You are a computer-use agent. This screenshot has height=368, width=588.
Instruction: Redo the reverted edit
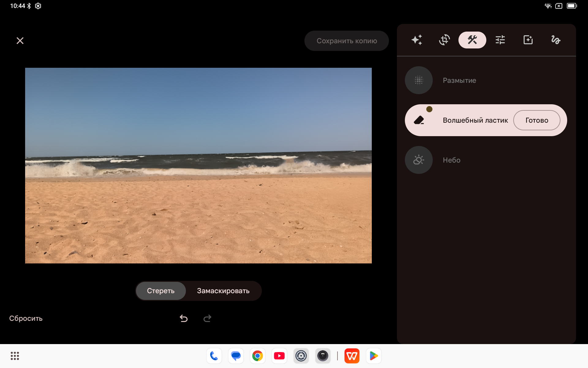207,319
